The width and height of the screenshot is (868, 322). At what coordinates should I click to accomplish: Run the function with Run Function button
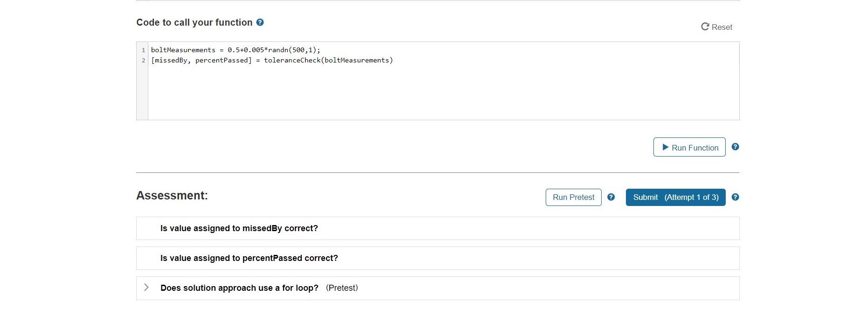689,147
